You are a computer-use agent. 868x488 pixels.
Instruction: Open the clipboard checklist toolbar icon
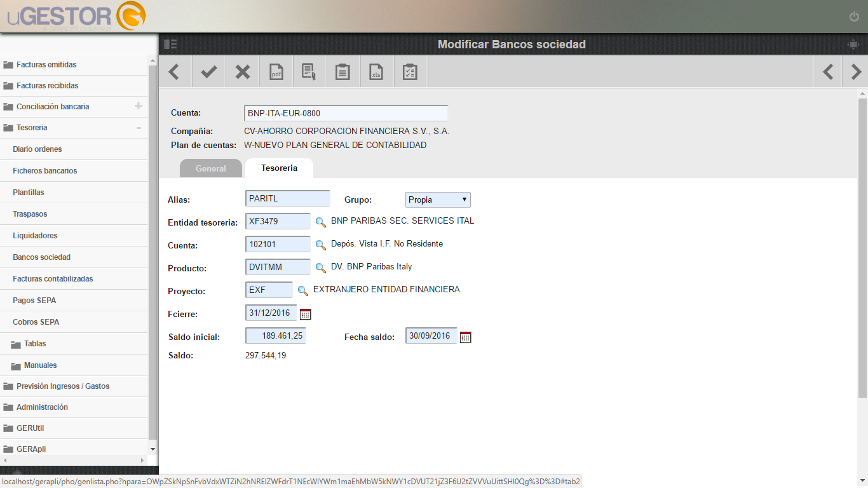pyautogui.click(x=410, y=72)
